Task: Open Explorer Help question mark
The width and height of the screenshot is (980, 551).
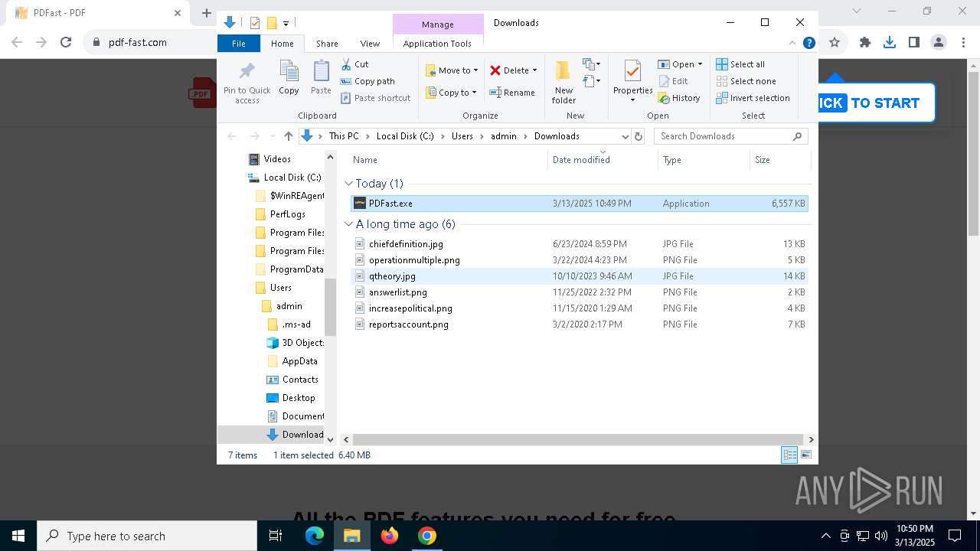Action: (808, 44)
